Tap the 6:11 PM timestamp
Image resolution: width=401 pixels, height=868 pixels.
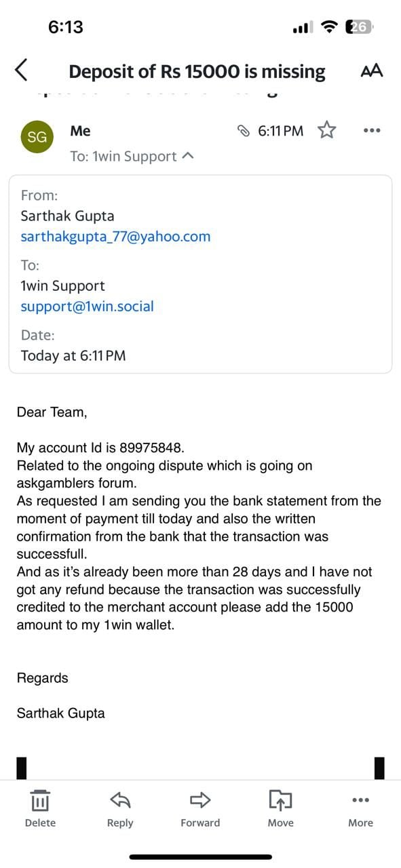pos(281,131)
